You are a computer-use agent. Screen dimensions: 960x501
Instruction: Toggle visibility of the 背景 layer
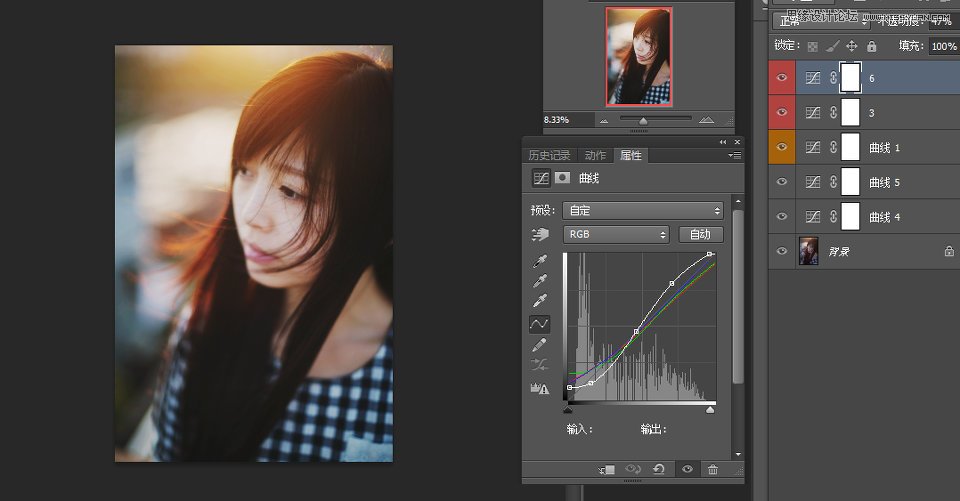point(782,251)
